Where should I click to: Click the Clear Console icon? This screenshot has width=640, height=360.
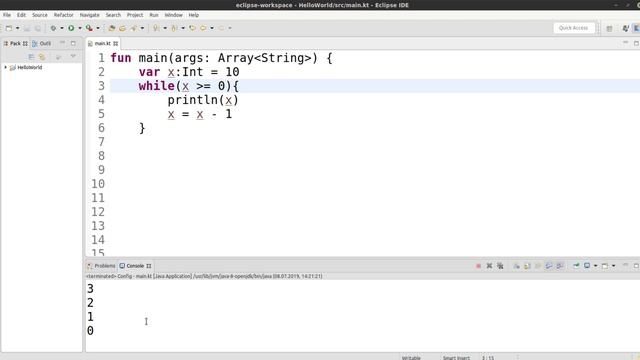click(x=516, y=266)
